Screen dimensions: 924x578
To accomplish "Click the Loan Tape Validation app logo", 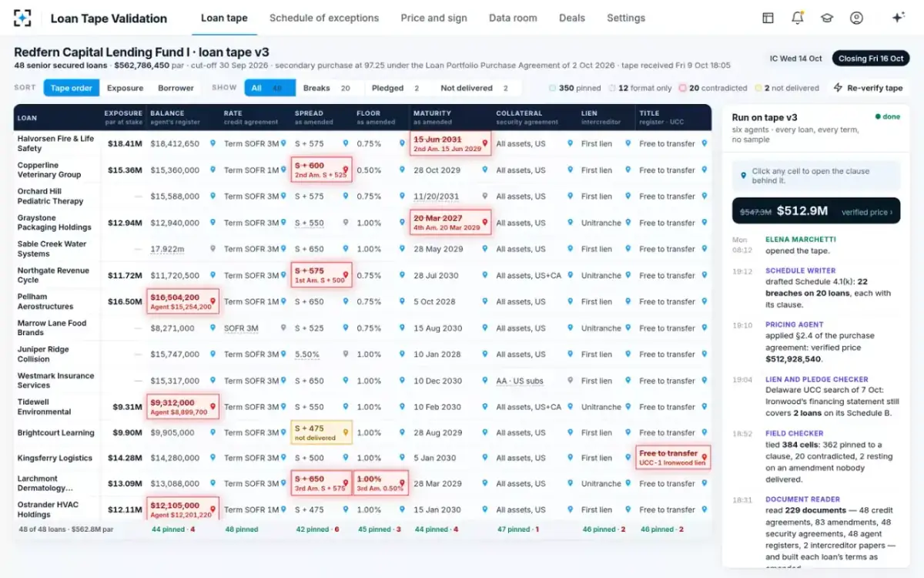I will pyautogui.click(x=23, y=18).
